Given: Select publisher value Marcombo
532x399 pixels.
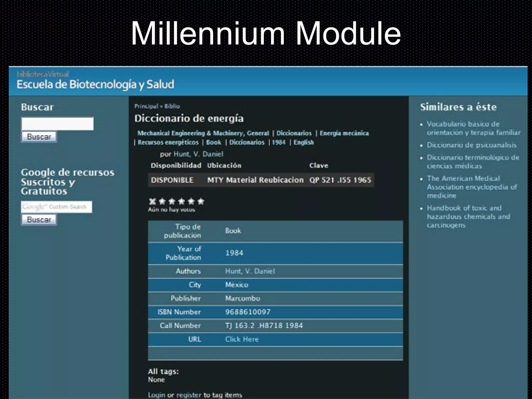Looking at the screenshot, I should coord(243,298).
